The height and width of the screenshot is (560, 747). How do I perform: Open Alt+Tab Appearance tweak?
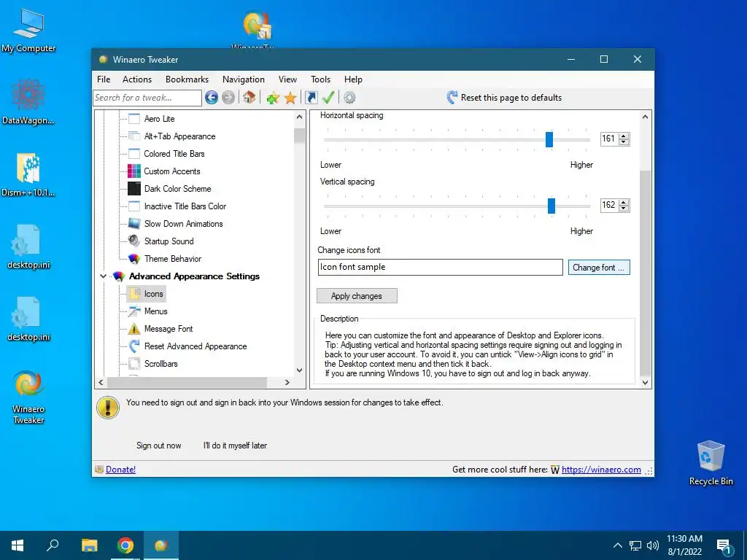tap(179, 136)
